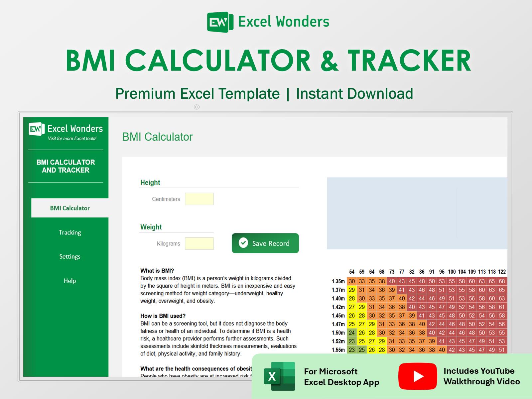Click the YouTube play icon
The image size is (532, 399).
tap(418, 376)
